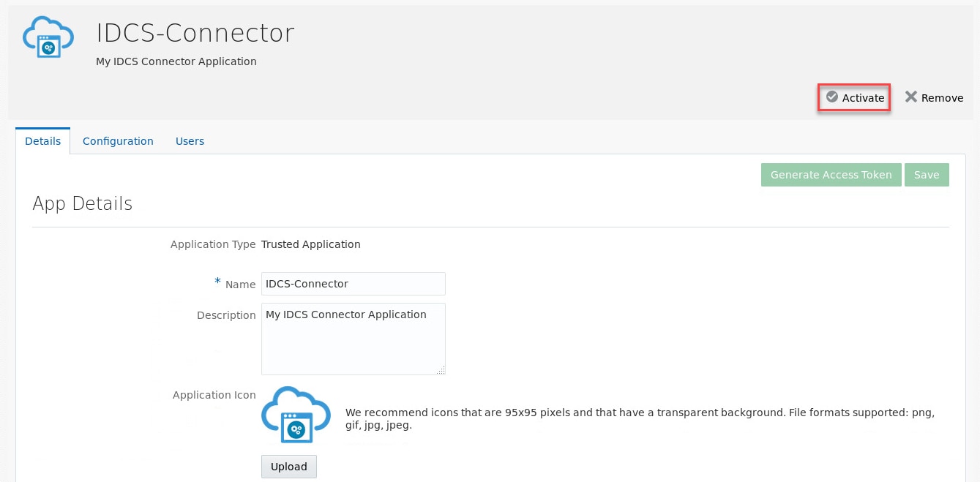Screen dimensions: 980x482
Task: Go to the Users tab
Action: (x=190, y=141)
